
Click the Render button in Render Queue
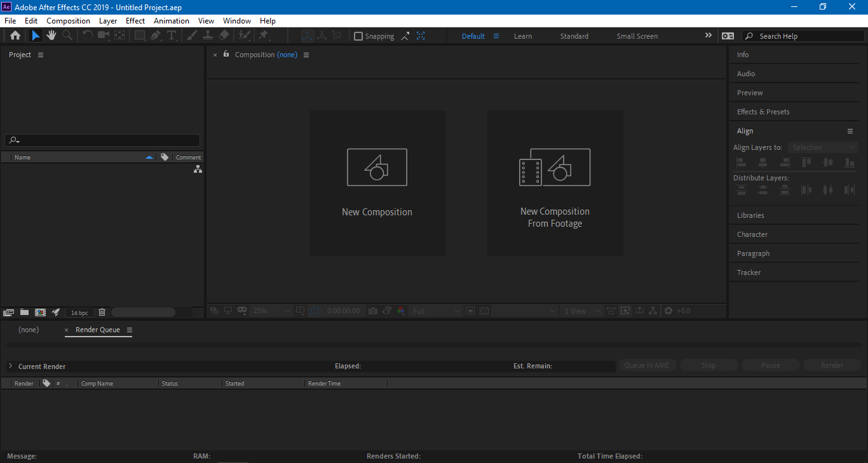click(x=832, y=365)
